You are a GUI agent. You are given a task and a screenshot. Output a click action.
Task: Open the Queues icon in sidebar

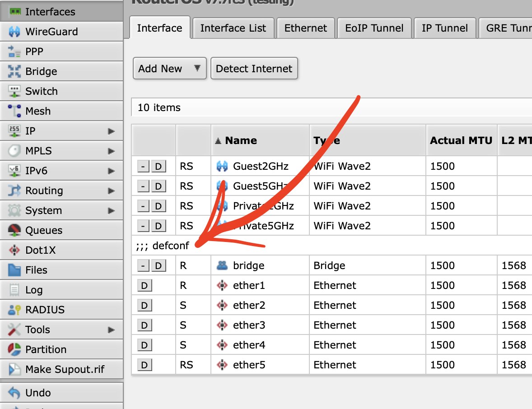coord(14,230)
